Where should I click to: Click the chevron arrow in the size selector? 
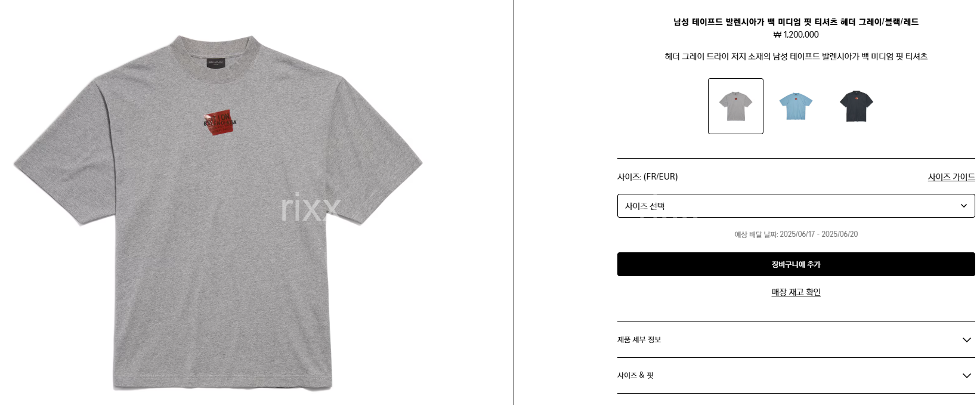coord(963,206)
